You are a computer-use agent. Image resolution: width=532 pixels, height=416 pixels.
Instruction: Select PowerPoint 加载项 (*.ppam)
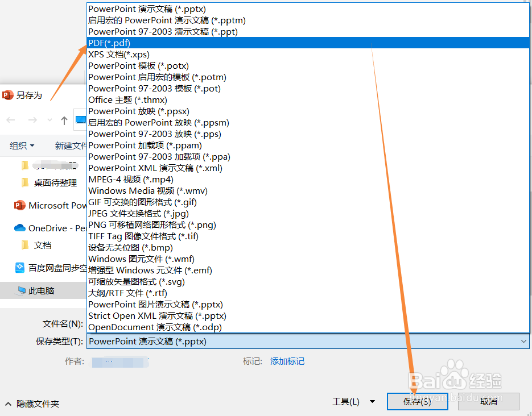coord(308,145)
